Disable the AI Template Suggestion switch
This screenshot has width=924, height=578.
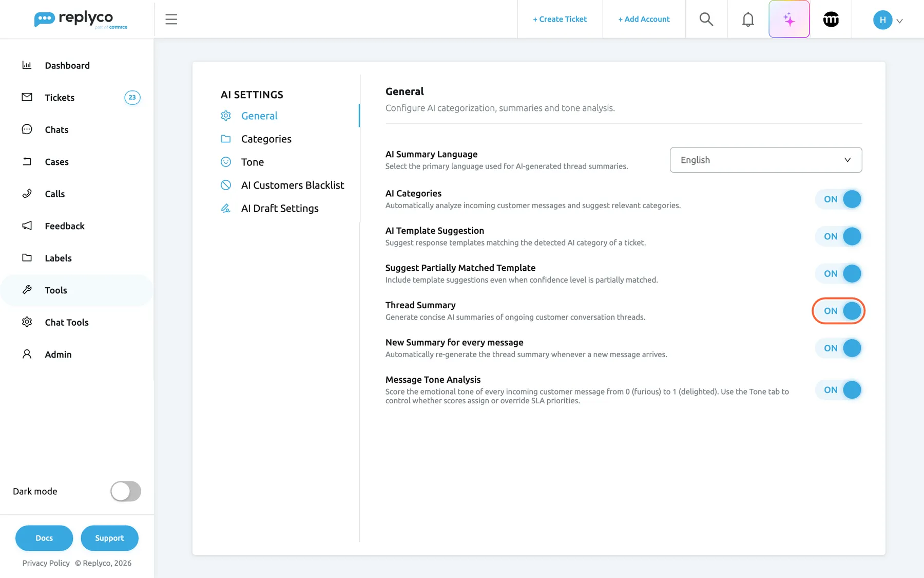click(x=839, y=236)
